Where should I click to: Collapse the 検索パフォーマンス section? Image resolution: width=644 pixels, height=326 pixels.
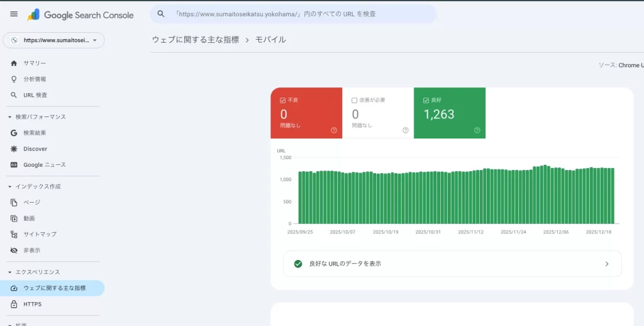pyautogui.click(x=9, y=117)
